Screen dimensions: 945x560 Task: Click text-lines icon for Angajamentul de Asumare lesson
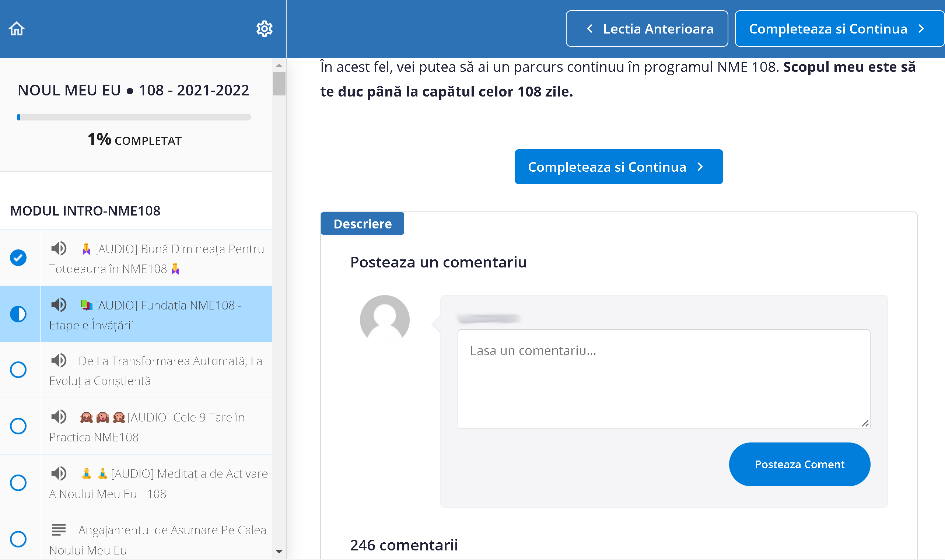[x=59, y=529]
